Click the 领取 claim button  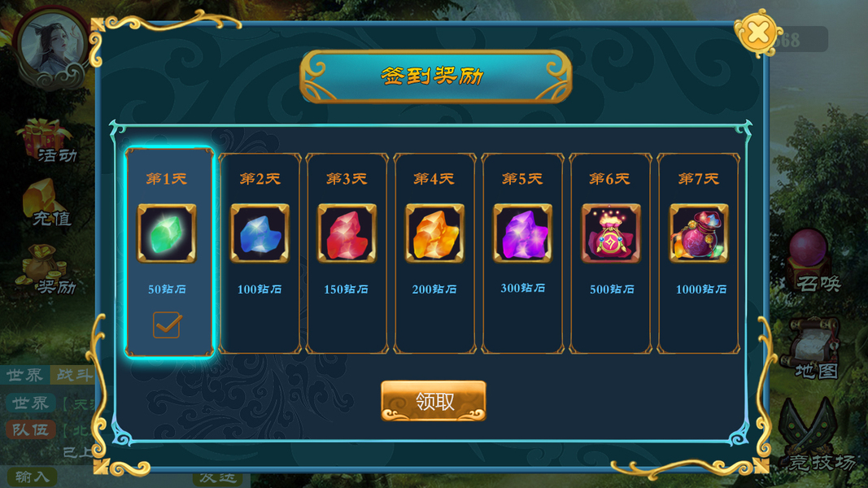[x=434, y=401]
